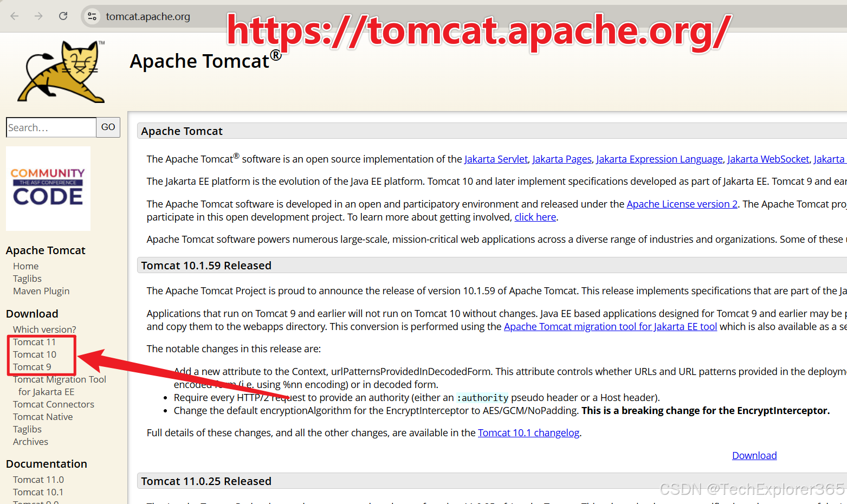Open Tomcat Migration Tool for Jakarta EE
This screenshot has width=847, height=504.
coord(60,385)
